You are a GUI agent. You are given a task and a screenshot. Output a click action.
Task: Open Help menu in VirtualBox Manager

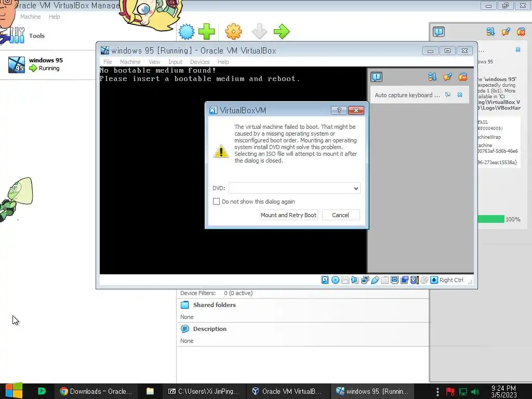tap(54, 17)
